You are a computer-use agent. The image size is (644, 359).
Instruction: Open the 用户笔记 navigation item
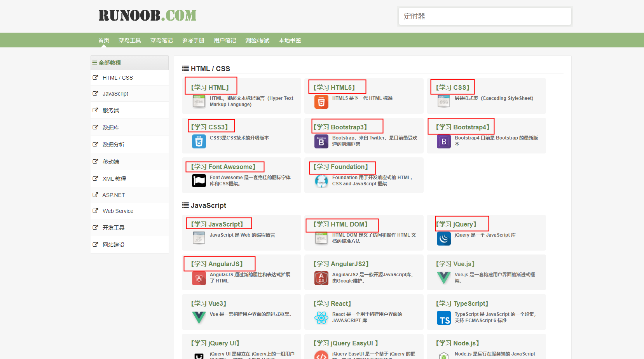225,40
